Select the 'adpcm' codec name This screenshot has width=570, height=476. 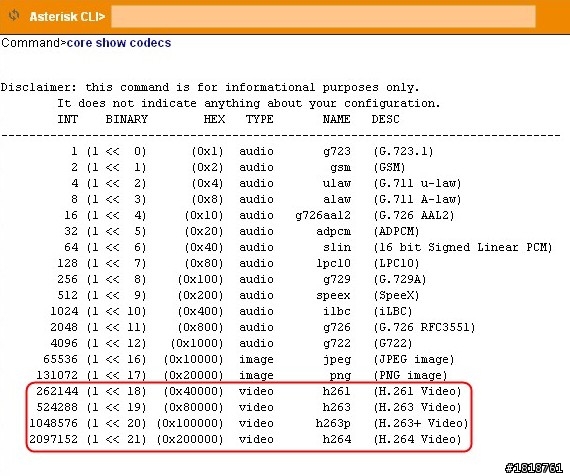click(x=333, y=231)
